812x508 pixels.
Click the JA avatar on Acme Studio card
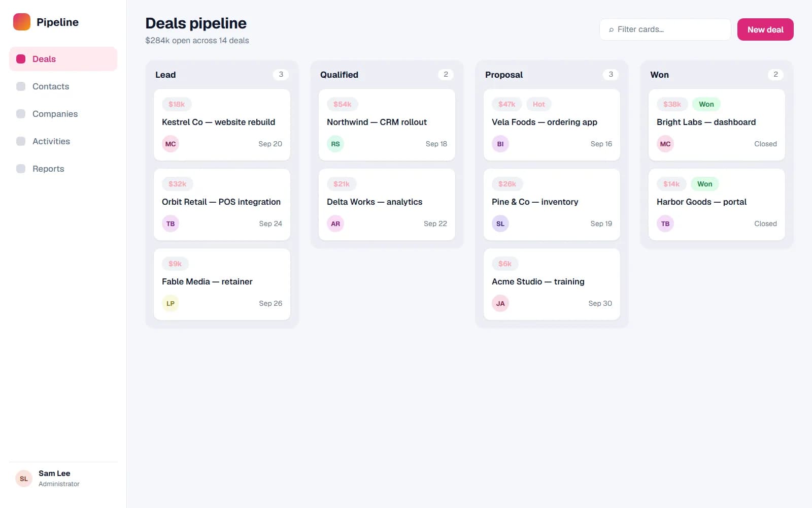tap(500, 303)
